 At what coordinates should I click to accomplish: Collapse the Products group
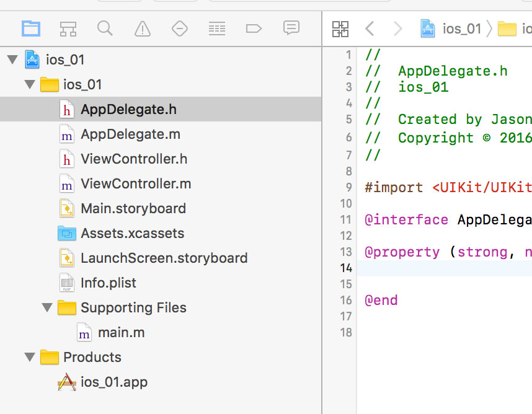pyautogui.click(x=30, y=357)
